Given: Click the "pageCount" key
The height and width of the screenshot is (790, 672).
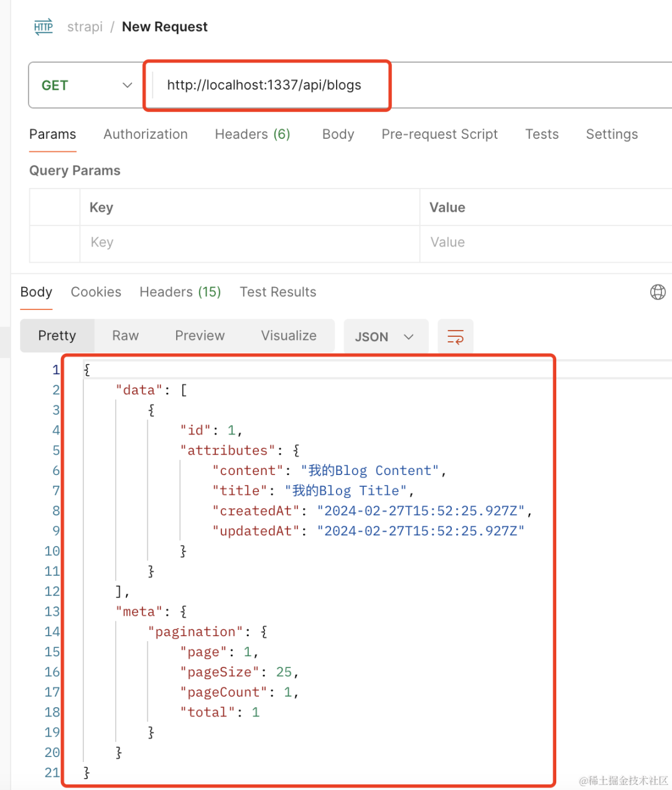Looking at the screenshot, I should coord(223,692).
